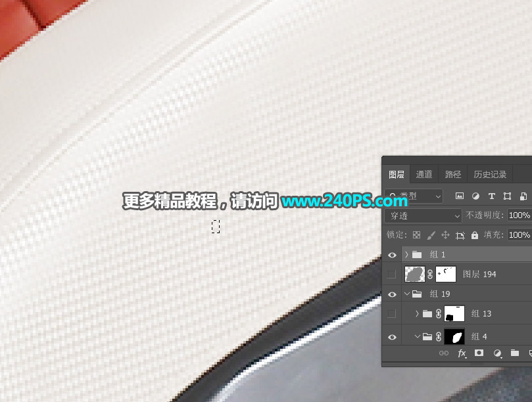Switch to the 图层 tab

tap(397, 175)
